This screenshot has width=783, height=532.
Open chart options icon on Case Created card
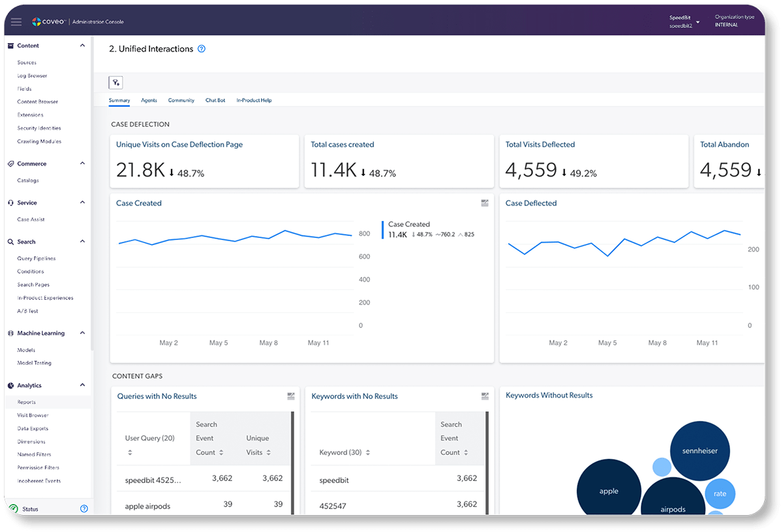pyautogui.click(x=485, y=203)
